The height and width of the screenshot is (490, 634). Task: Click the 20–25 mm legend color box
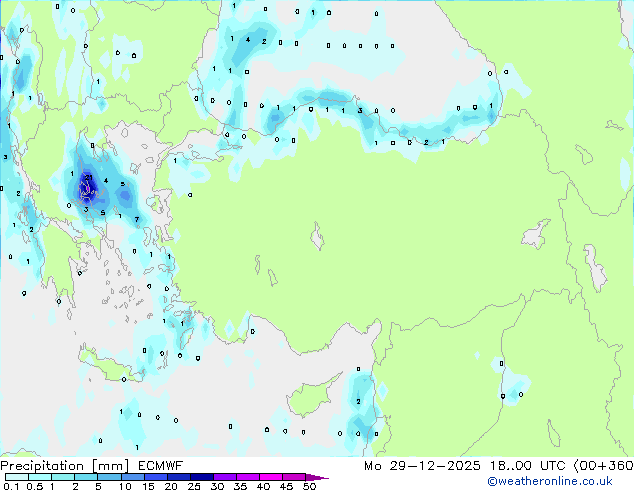pyautogui.click(x=178, y=477)
